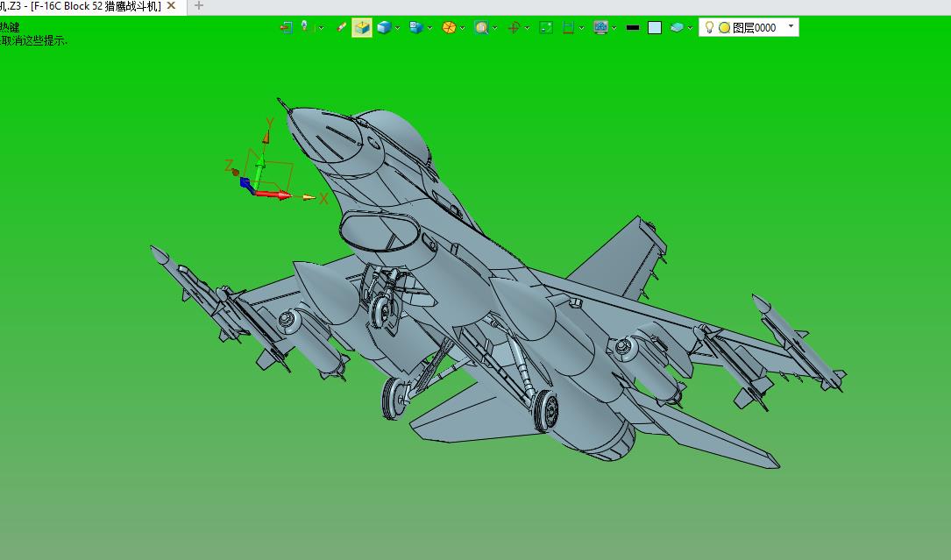
Task: Click the orange faceted sphere icon
Action: 449,27
